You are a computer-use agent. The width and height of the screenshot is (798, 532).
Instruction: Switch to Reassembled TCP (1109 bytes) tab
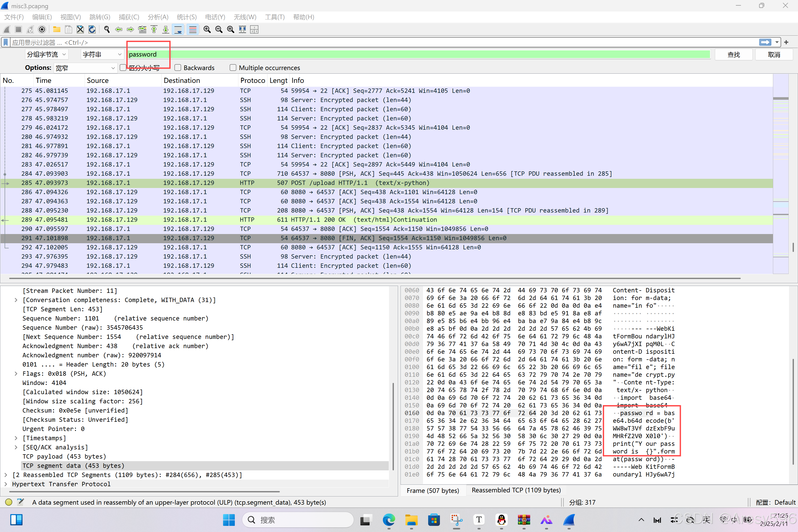[x=516, y=490]
